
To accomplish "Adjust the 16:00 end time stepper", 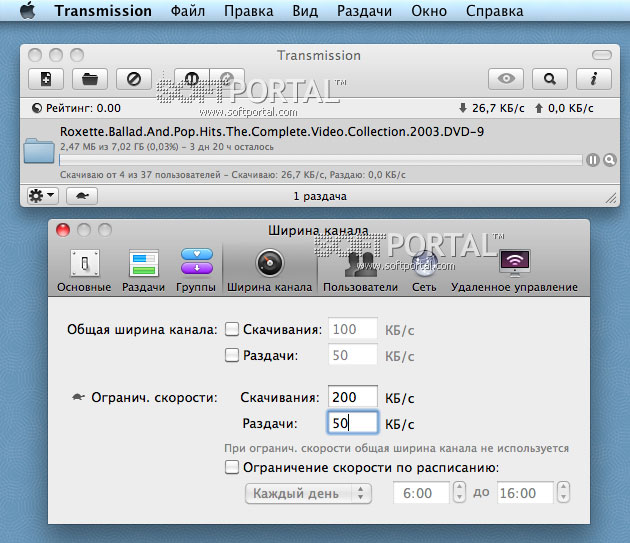I will coord(563,492).
